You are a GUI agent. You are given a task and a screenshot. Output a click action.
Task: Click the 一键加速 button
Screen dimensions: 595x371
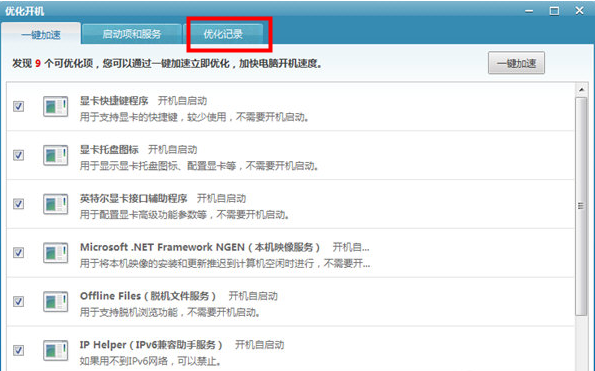point(516,63)
